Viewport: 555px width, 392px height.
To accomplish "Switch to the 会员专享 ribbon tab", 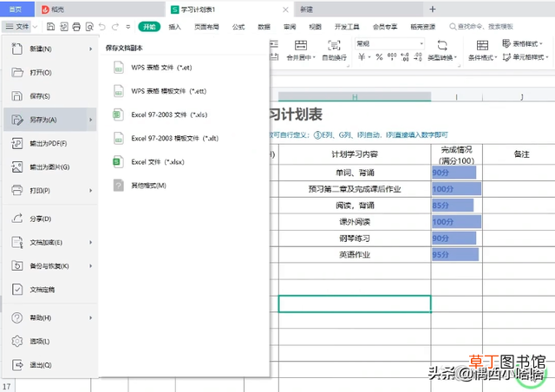I will [x=385, y=27].
